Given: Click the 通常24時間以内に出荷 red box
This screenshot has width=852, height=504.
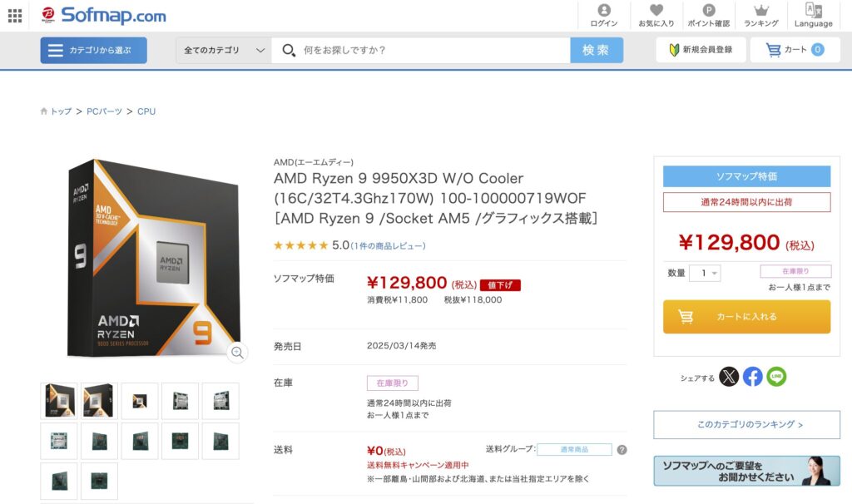Looking at the screenshot, I should pos(746,202).
